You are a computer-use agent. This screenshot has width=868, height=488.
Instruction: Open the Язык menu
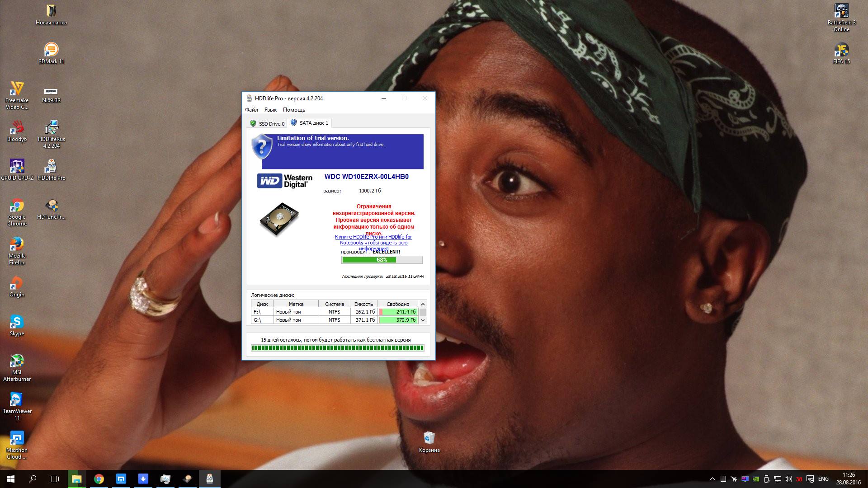point(270,110)
